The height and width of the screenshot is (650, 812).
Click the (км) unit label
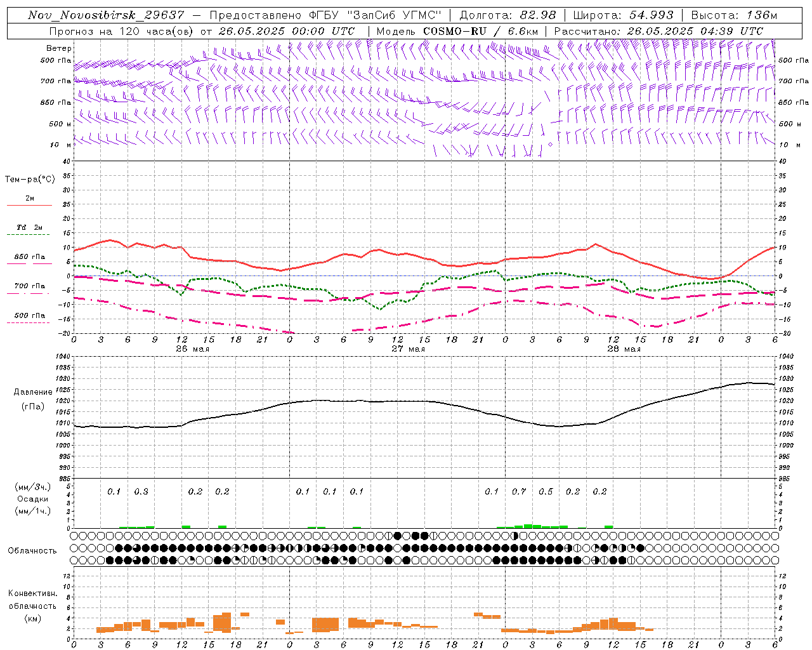coord(32,618)
